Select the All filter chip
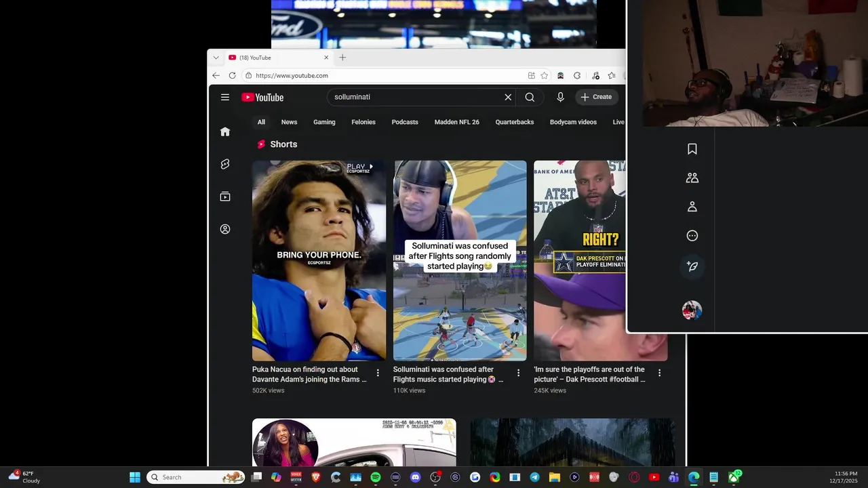Viewport: 868px width, 488px height. click(x=261, y=122)
